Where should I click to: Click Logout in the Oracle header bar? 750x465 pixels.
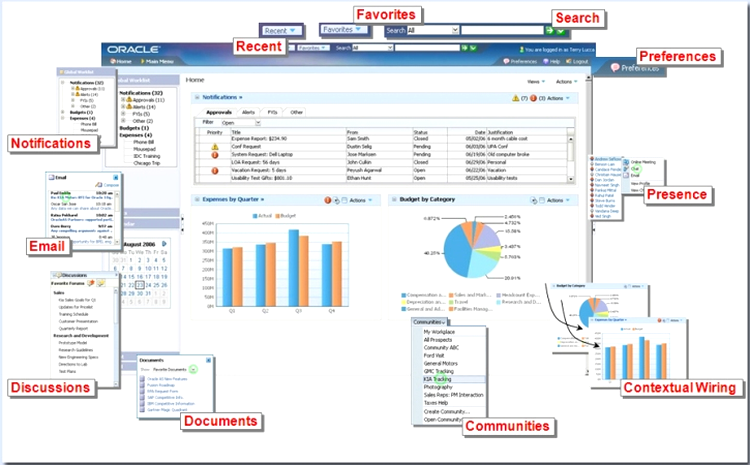pos(577,61)
